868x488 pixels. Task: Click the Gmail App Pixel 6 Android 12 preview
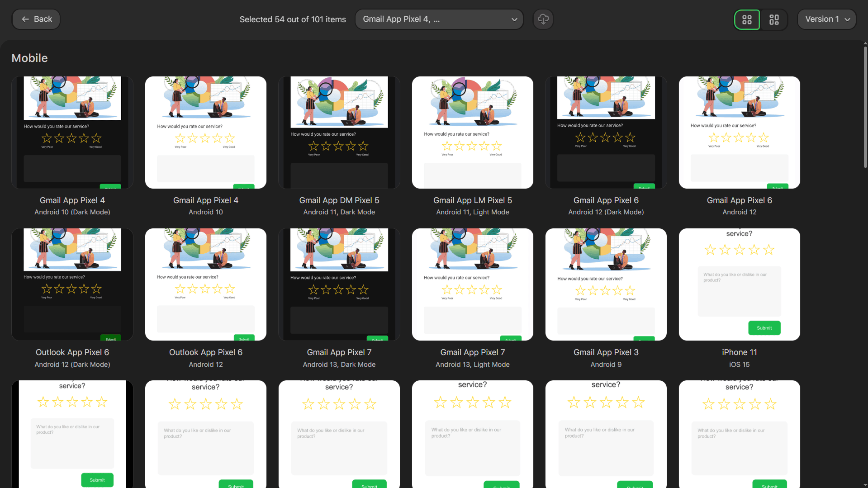tap(740, 133)
